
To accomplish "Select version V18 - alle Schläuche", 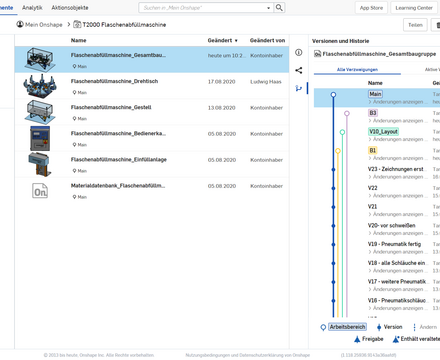I will point(396,263).
